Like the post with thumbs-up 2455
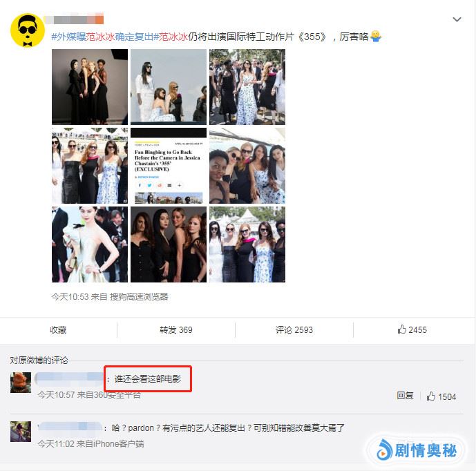Screen dimensions: 476x471 tap(412, 329)
